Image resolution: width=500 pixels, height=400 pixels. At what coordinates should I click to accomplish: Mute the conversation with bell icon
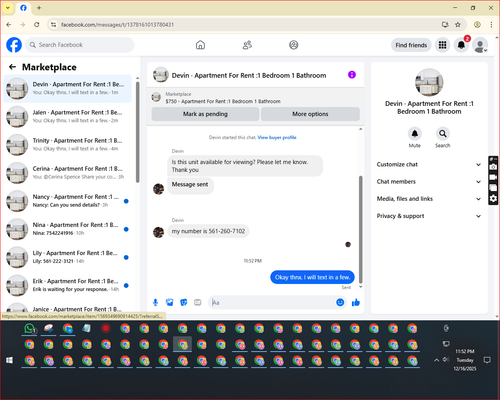point(415,134)
